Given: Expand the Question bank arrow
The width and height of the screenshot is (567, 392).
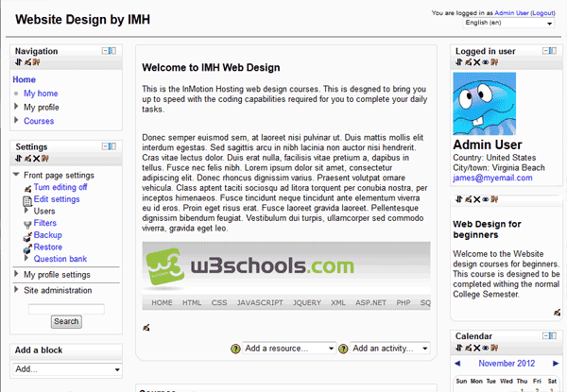Looking at the screenshot, I should [x=26, y=258].
